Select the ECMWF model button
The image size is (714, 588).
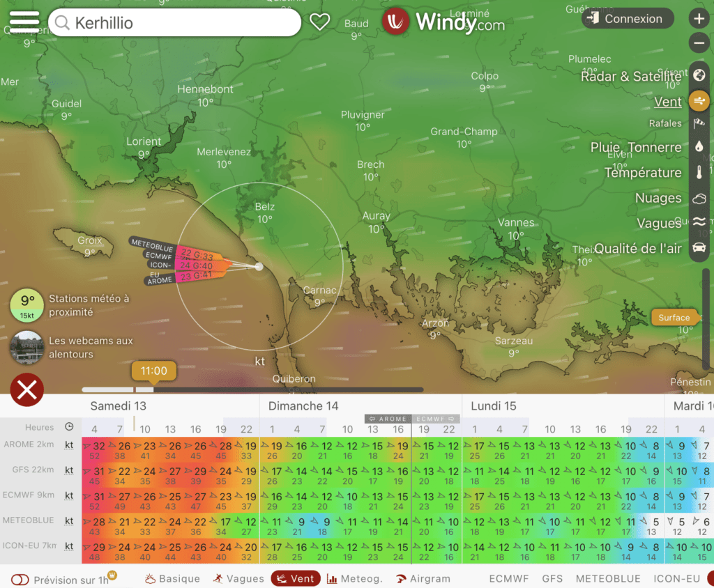(x=508, y=579)
